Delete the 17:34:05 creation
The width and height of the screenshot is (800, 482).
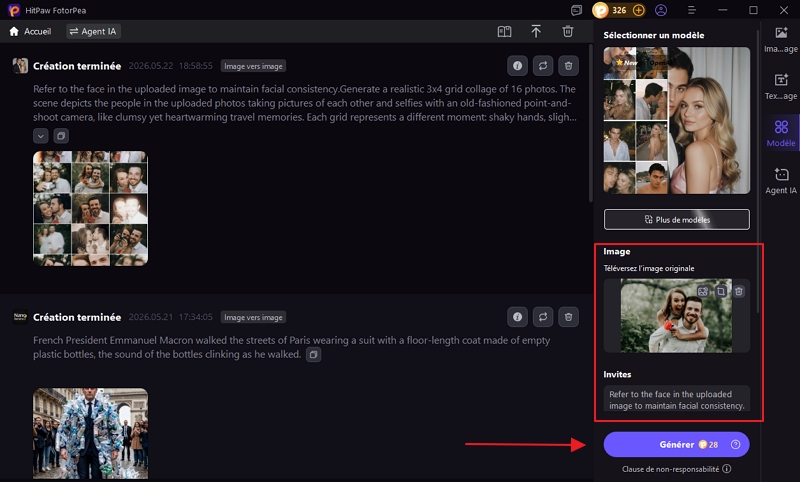click(x=568, y=317)
